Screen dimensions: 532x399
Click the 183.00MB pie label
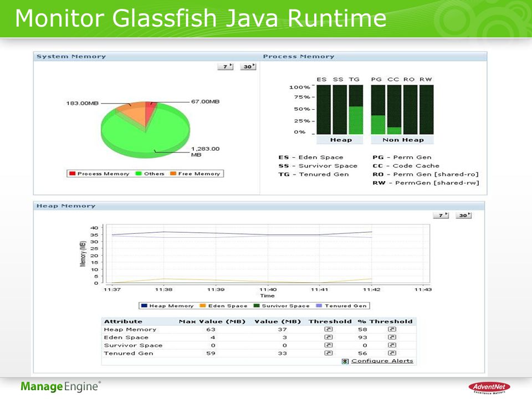[x=83, y=103]
